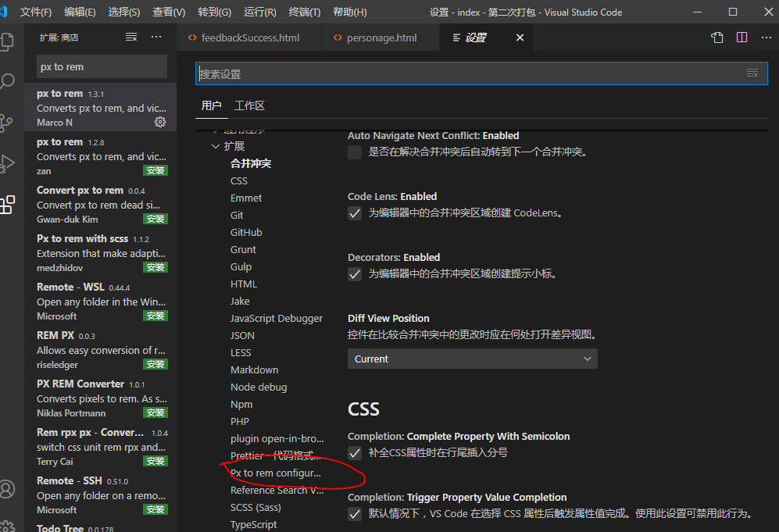The image size is (779, 532).
Task: Select plugin open-in-browser settings tree item
Action: point(277,438)
